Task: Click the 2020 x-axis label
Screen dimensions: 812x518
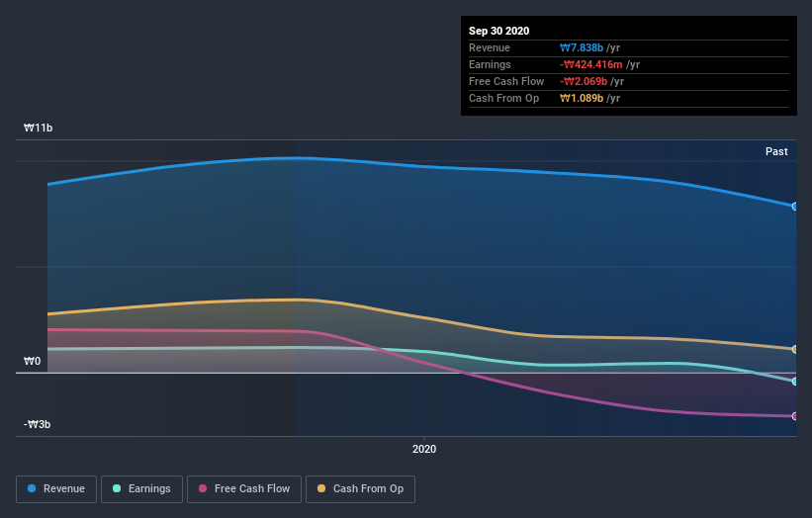Action: [424, 449]
